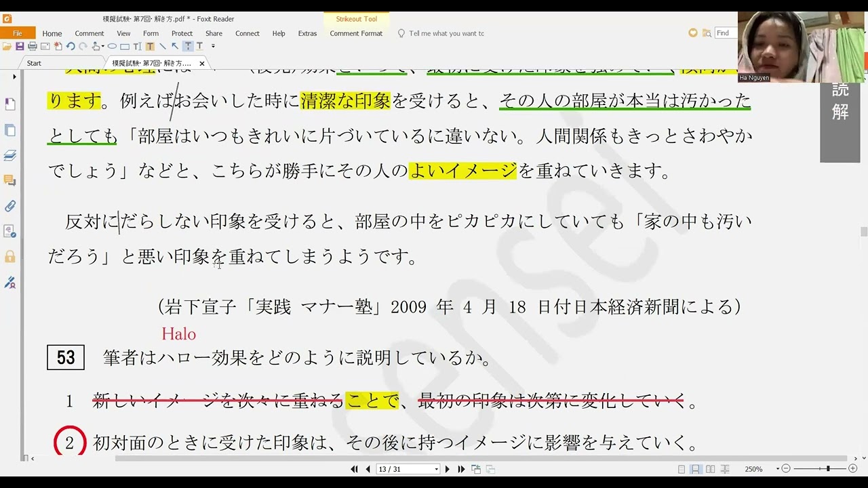Redo with the grayed forward arrow
The height and width of the screenshot is (488, 868).
(x=83, y=46)
